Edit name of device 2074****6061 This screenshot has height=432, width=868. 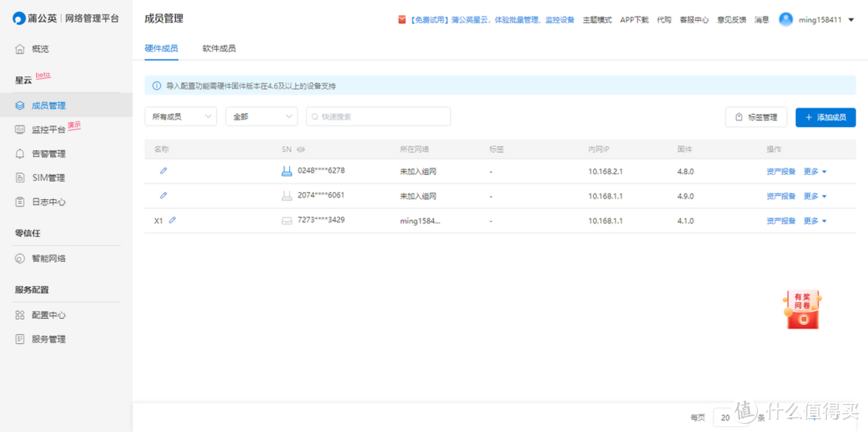pos(163,195)
